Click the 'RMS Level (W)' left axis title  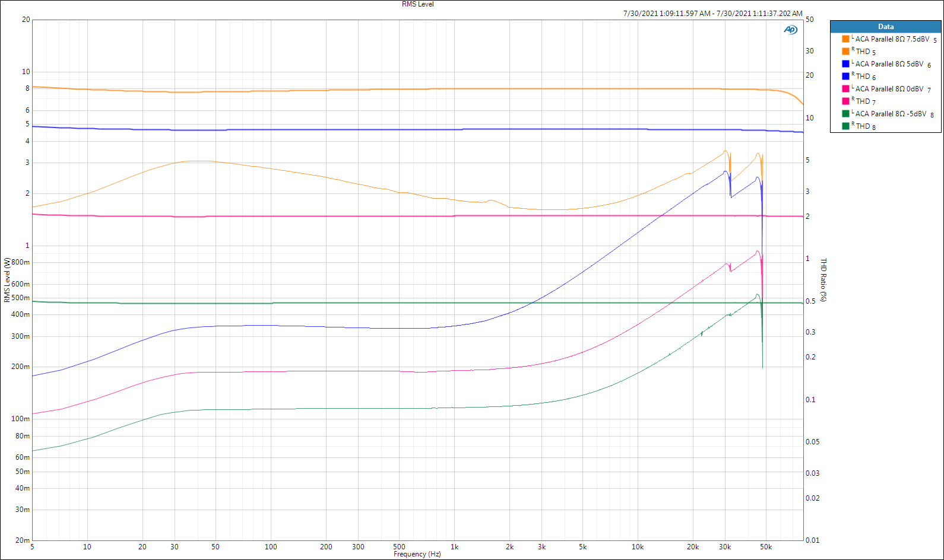coord(7,280)
